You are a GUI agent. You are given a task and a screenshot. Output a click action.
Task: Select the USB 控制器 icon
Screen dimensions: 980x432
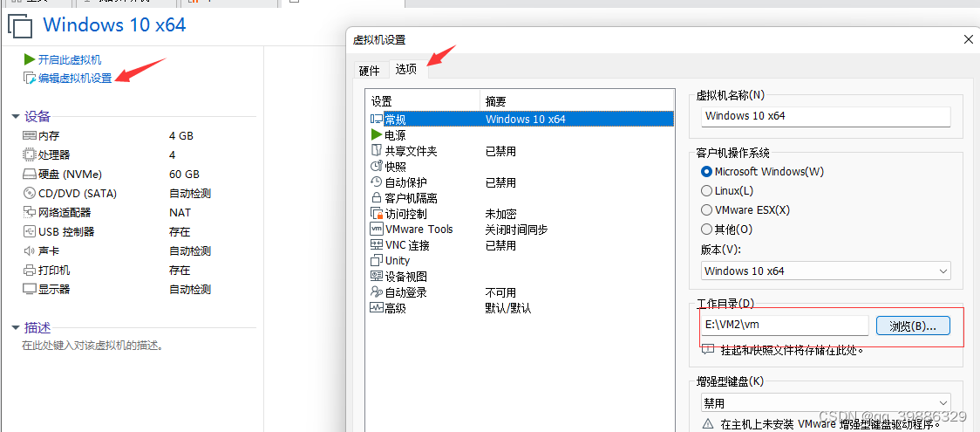click(30, 232)
